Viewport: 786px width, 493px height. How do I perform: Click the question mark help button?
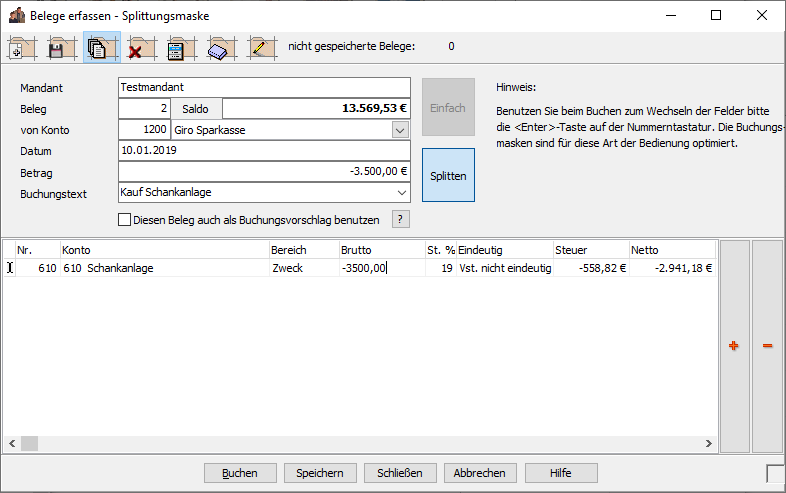point(400,220)
